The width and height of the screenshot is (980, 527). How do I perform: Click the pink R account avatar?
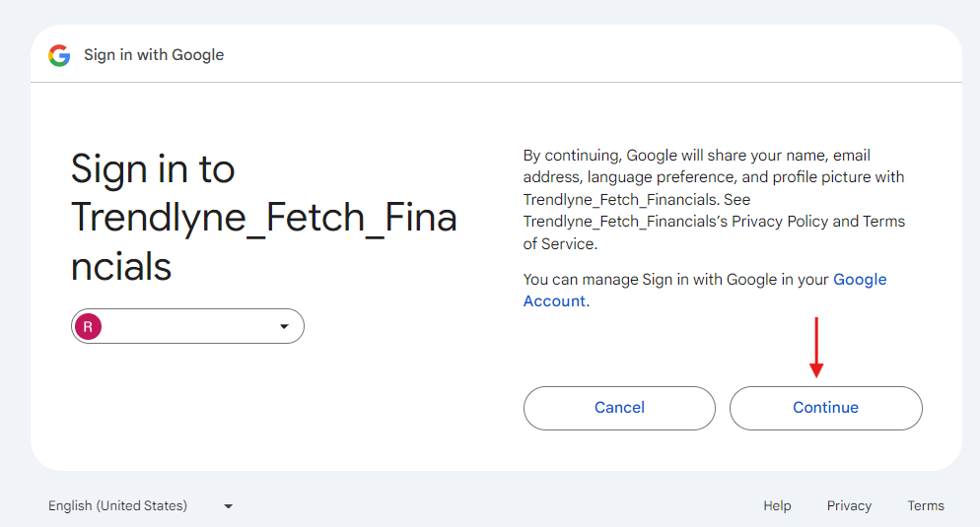click(x=88, y=327)
